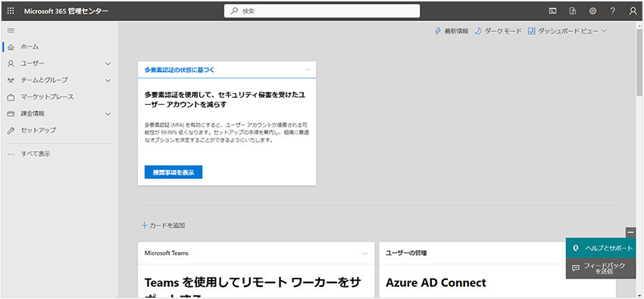Open ヘルプとサポート button
Screen dimensions: 644x299
pos(601,248)
